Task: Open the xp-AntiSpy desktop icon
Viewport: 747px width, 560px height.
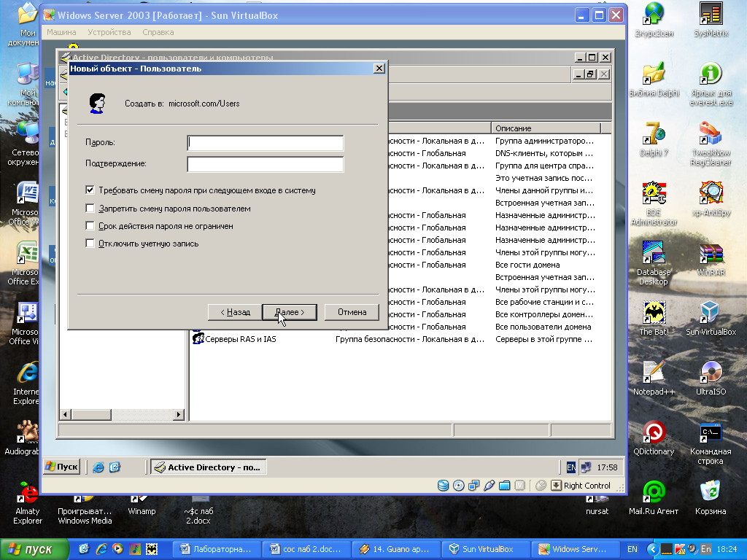Action: [711, 198]
